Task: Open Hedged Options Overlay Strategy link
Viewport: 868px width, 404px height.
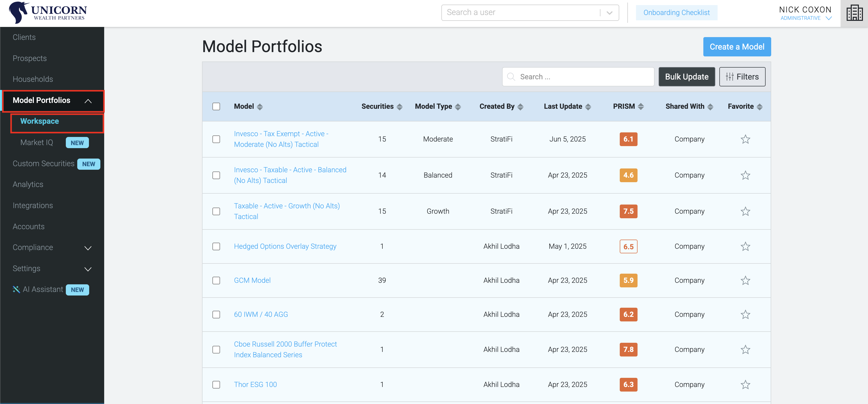Action: pyautogui.click(x=285, y=246)
